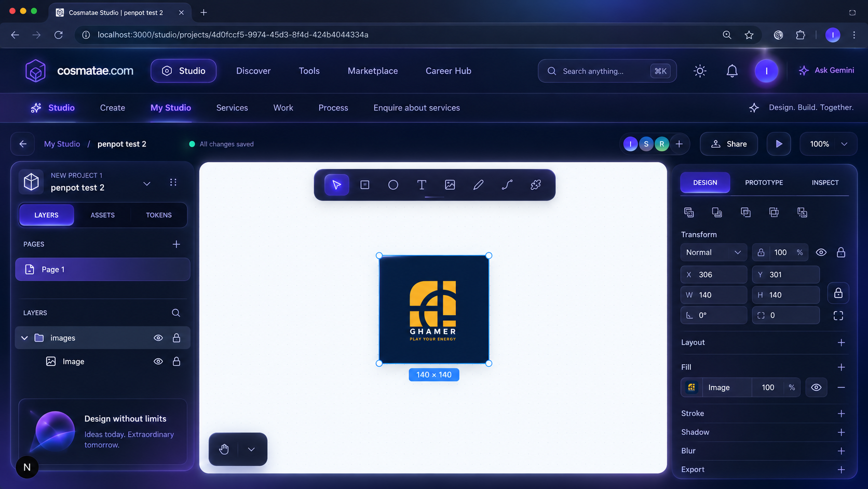Toggle lock on images folder layer
868x489 pixels.
point(177,338)
